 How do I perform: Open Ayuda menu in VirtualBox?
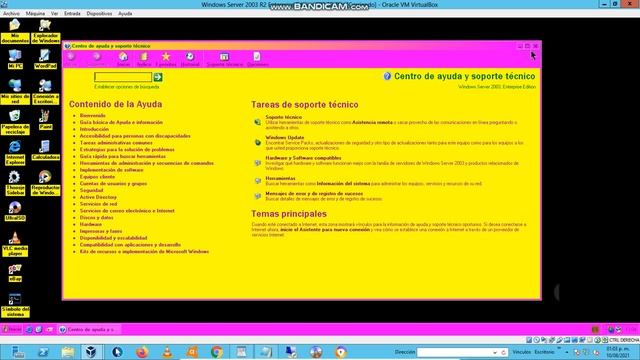click(125, 13)
